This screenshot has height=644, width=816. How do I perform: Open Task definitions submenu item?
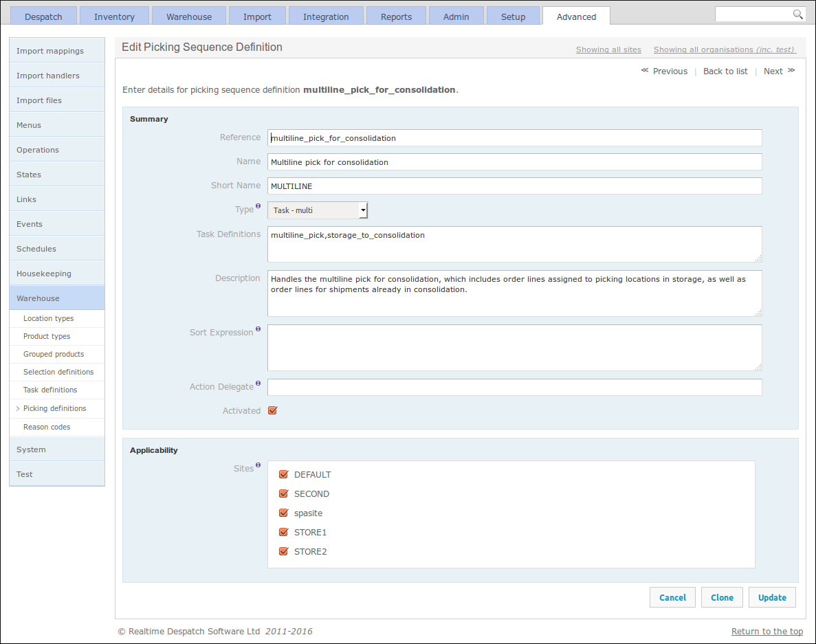pos(57,390)
